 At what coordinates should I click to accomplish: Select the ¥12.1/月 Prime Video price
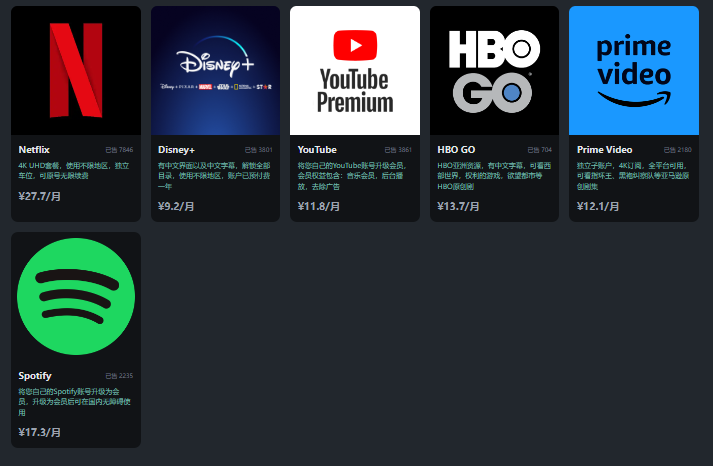tap(598, 206)
